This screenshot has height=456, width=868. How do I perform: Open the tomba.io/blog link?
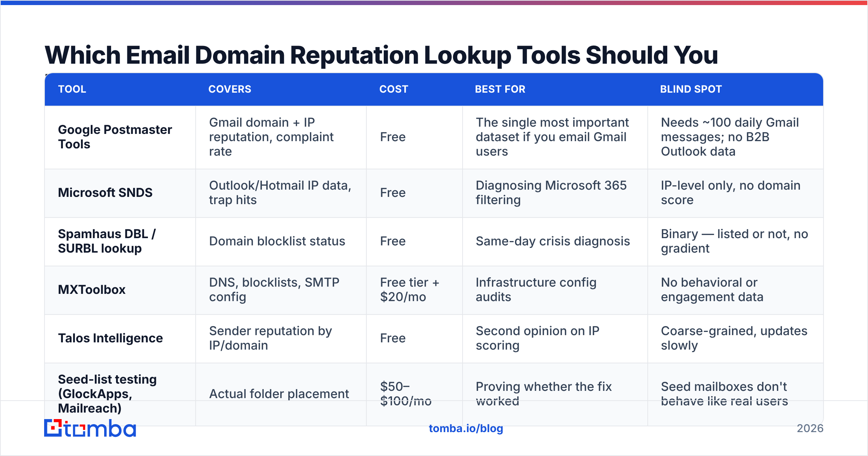click(466, 428)
